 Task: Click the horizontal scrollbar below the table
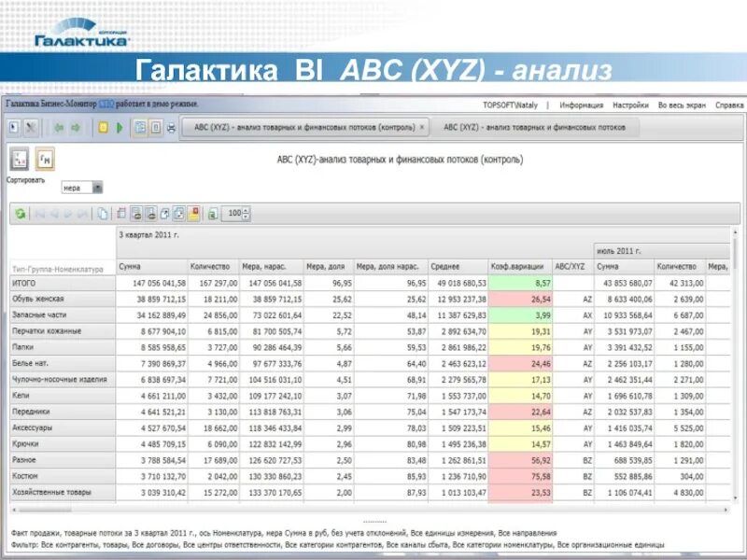(x=370, y=510)
